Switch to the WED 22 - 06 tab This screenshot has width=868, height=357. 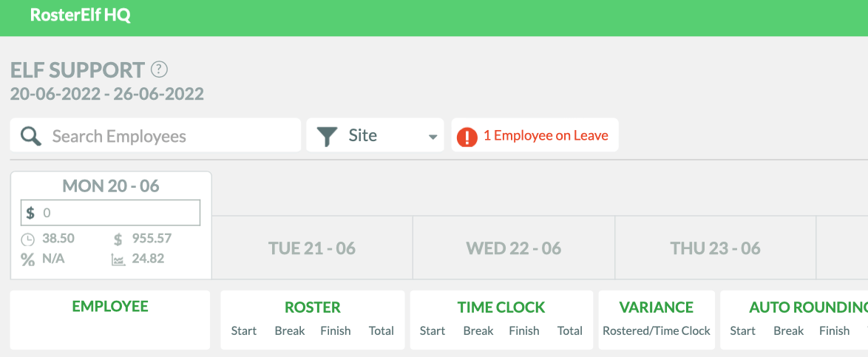(514, 248)
